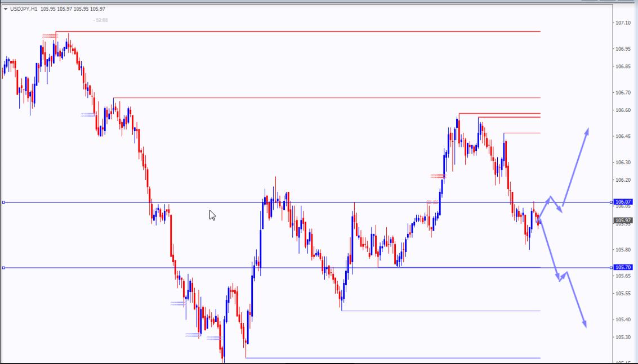Select the short red line near 106.47
This screenshot has height=364, width=638.
coord(522,133)
